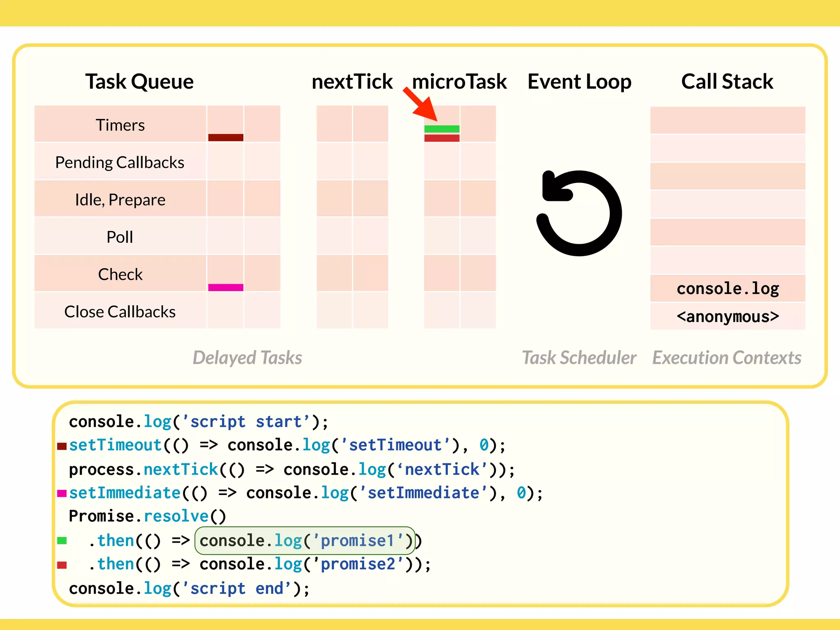This screenshot has width=840, height=630.
Task: Select the Timers row in Task Queue
Action: (120, 125)
